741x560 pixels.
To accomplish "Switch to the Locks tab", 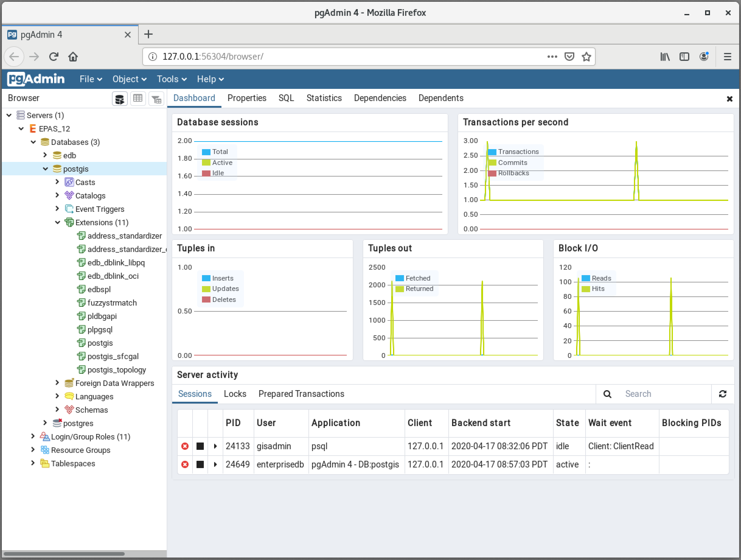I will coord(235,394).
